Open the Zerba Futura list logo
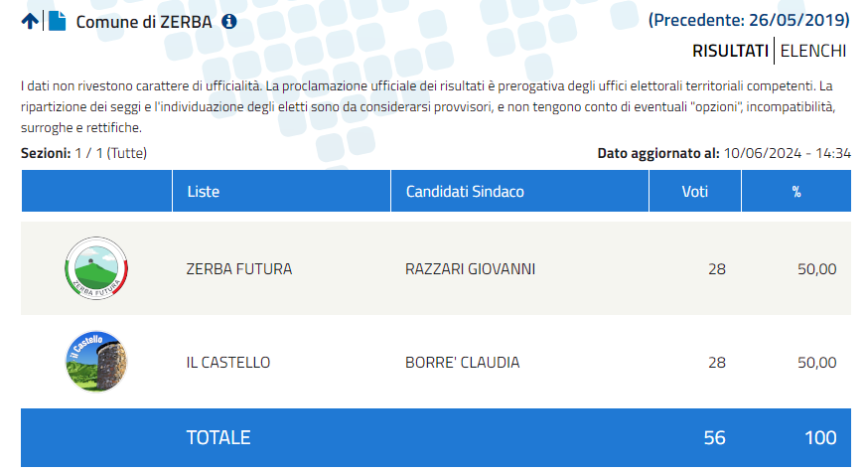 coord(96,268)
